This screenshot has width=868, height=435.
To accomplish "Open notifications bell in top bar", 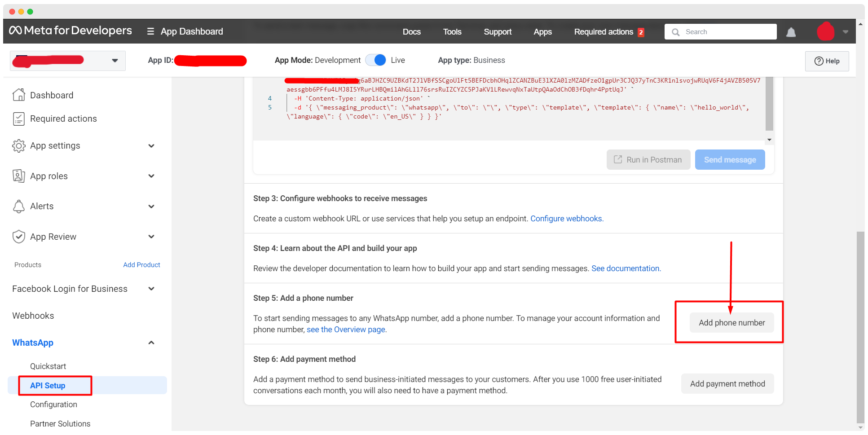I will coord(791,32).
